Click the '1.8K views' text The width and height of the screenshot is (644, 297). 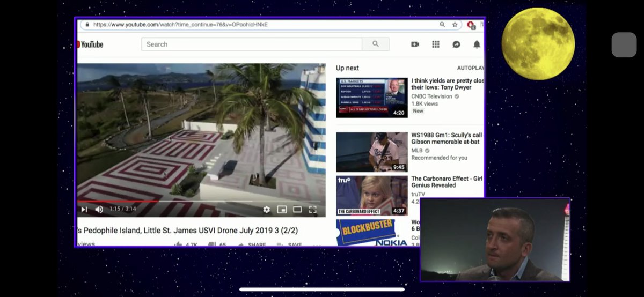(x=425, y=103)
